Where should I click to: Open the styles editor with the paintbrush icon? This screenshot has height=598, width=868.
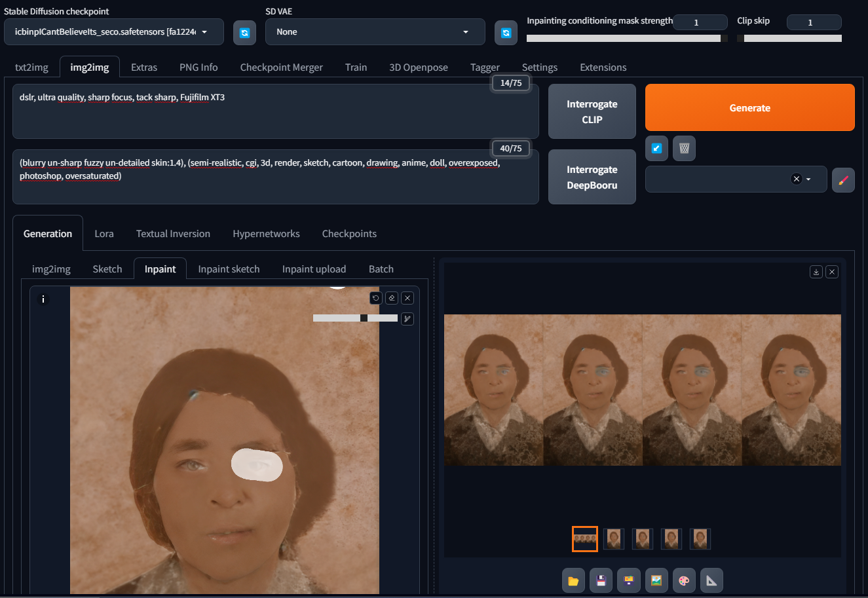point(843,179)
